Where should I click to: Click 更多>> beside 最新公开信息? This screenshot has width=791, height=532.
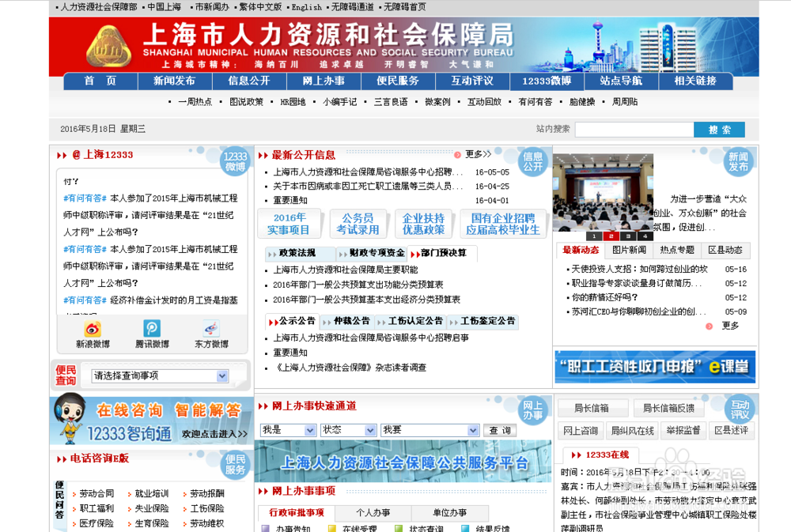(477, 153)
